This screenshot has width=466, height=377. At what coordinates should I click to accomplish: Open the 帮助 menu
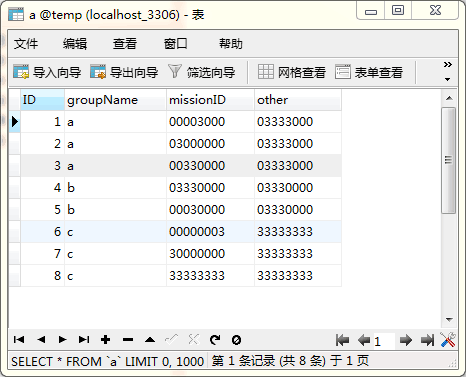click(231, 44)
